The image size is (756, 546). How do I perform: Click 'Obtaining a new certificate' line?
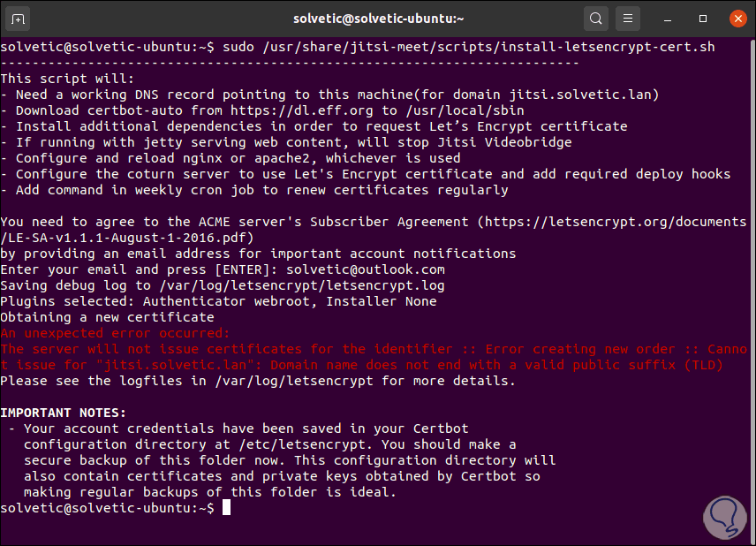[107, 317]
